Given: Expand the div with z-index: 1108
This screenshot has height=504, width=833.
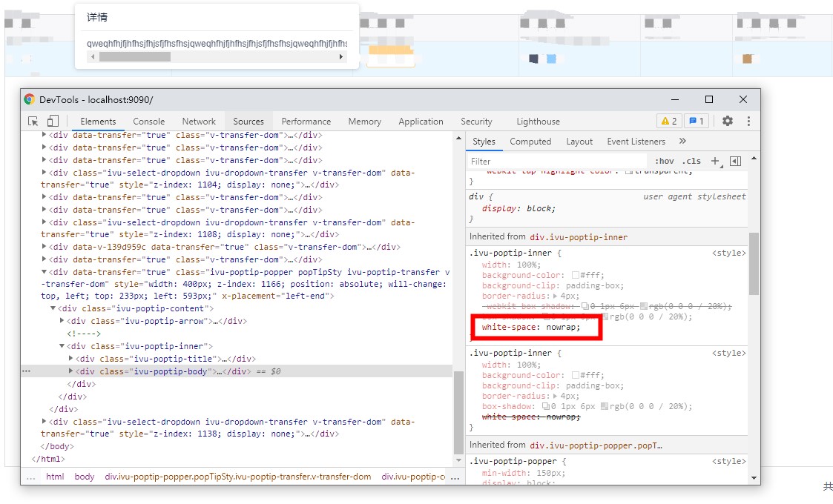Looking at the screenshot, I should click(x=44, y=222).
